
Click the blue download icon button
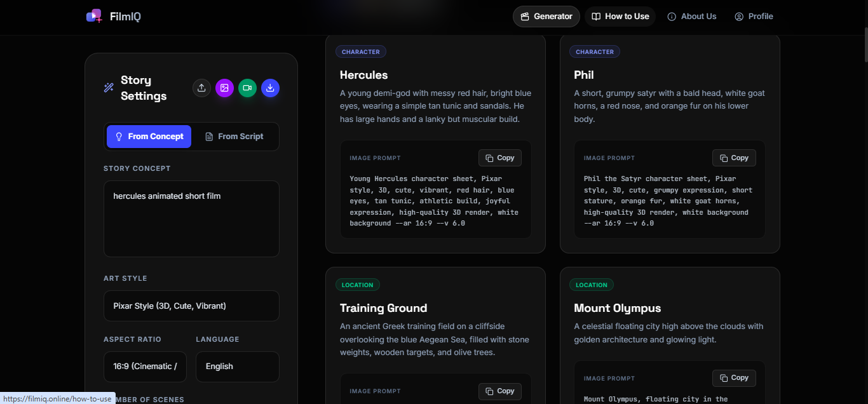pos(270,88)
